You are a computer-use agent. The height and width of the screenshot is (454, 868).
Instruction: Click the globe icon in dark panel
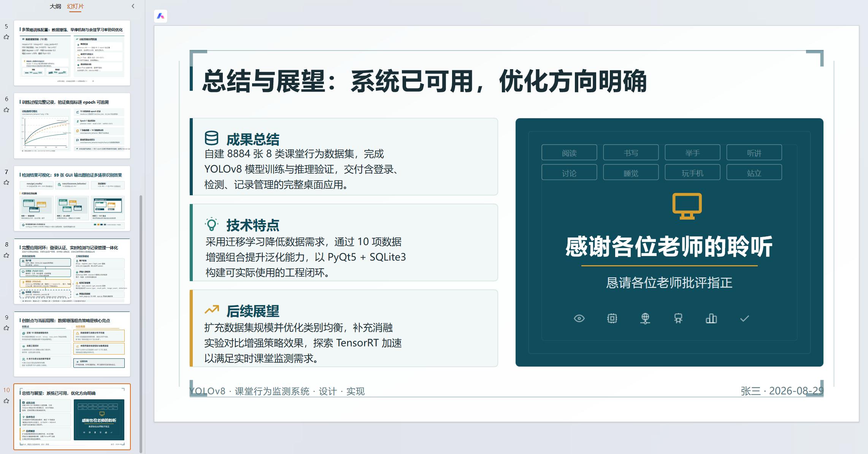pyautogui.click(x=645, y=318)
